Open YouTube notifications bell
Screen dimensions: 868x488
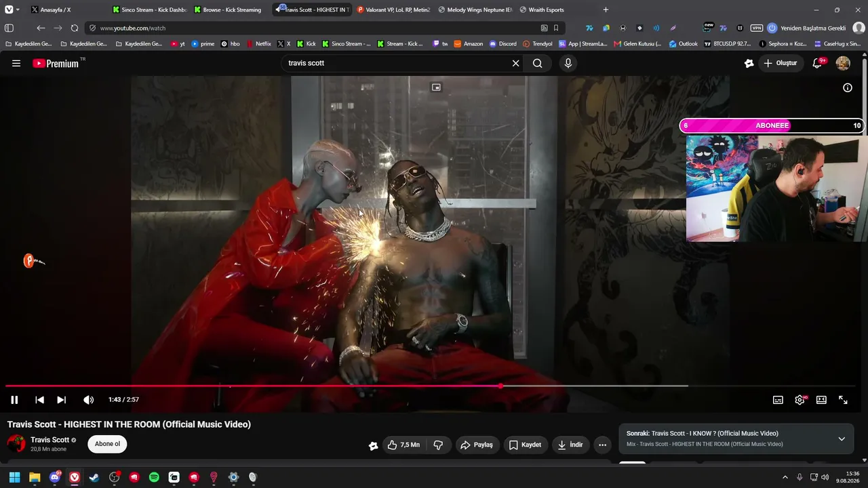point(818,63)
